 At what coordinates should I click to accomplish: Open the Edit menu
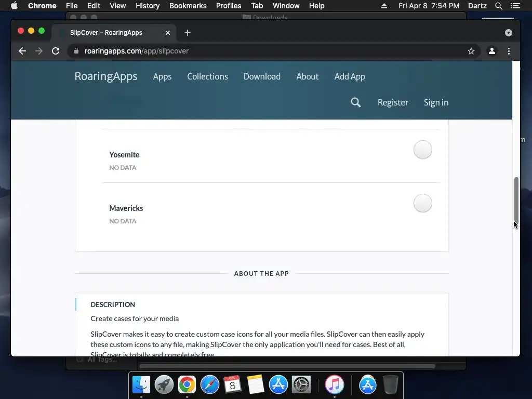94,6
